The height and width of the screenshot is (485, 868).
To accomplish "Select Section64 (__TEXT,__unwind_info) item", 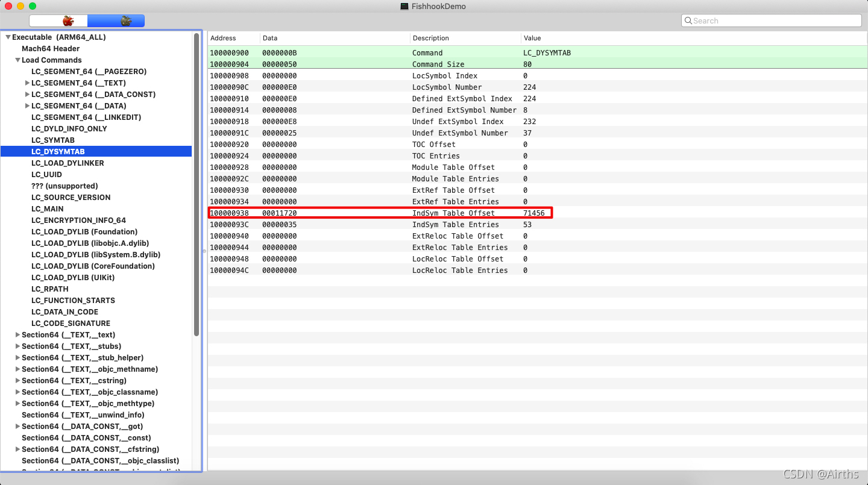I will (83, 415).
